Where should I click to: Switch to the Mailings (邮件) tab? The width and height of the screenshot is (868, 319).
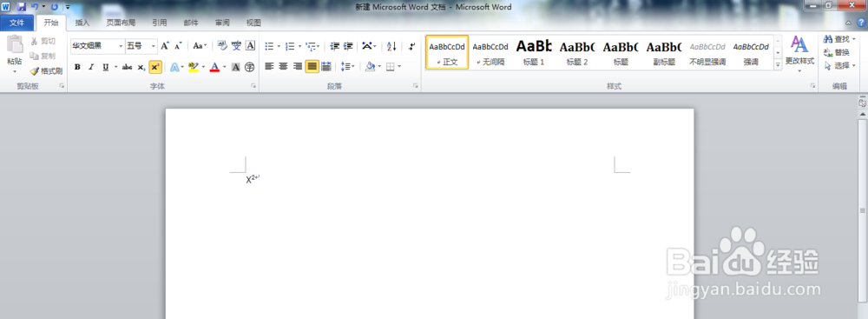(x=191, y=23)
